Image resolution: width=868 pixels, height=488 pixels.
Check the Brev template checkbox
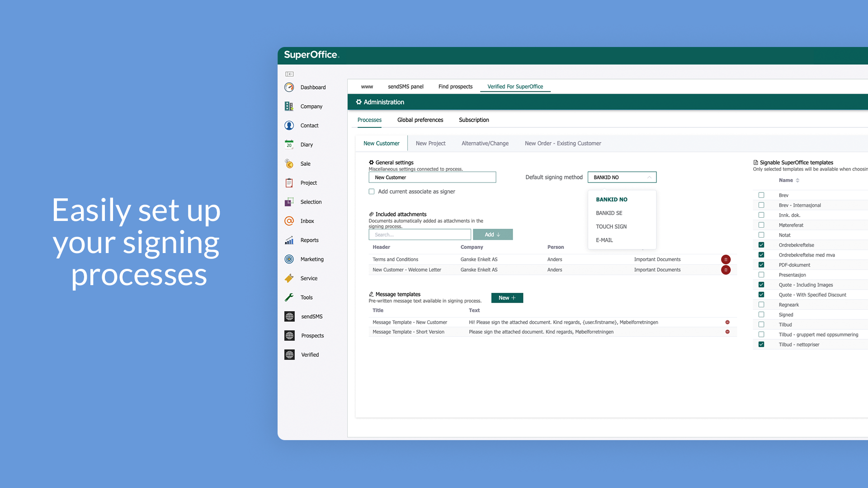[761, 195]
